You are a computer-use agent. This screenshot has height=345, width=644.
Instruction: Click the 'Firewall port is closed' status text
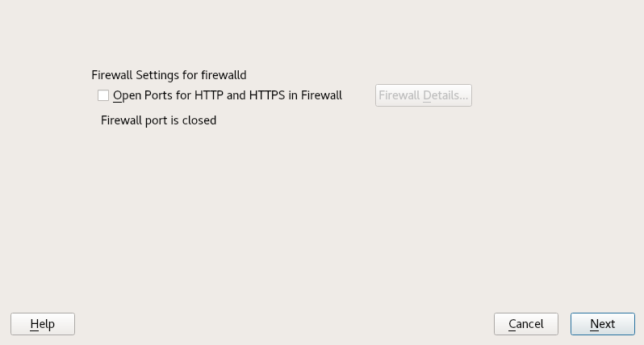158,120
